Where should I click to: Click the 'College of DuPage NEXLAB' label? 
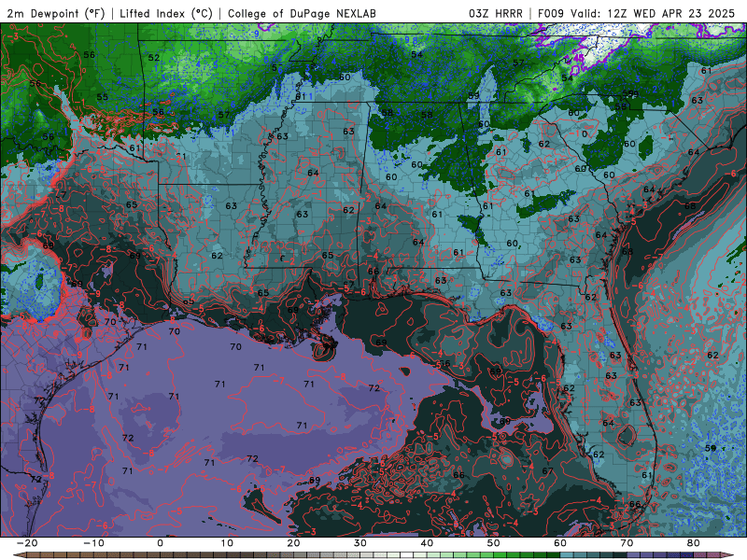[302, 13]
